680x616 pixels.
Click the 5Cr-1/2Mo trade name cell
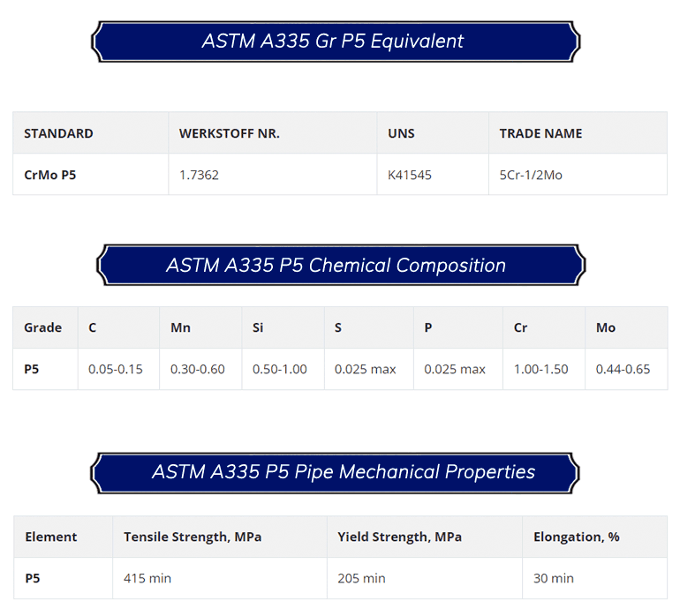pos(531,175)
